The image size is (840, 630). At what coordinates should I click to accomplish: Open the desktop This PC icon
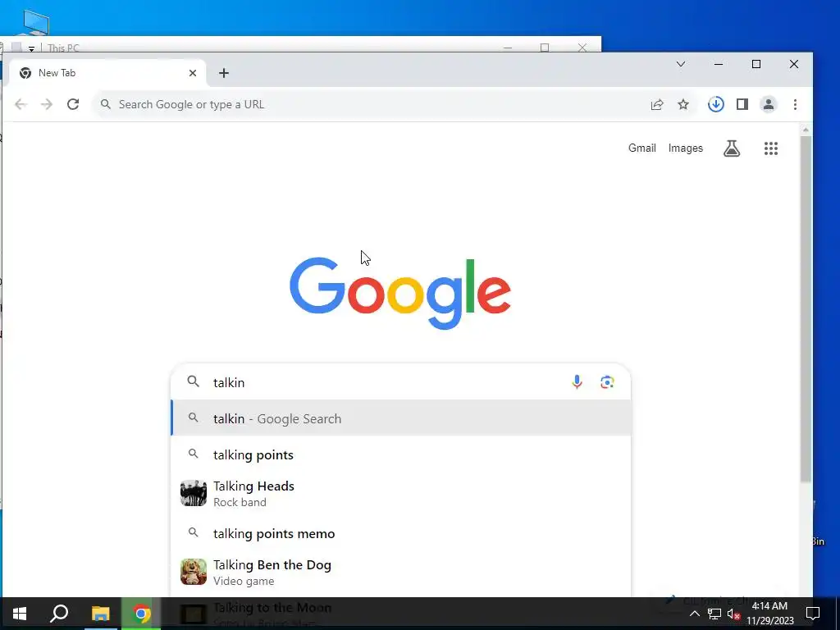click(36, 24)
